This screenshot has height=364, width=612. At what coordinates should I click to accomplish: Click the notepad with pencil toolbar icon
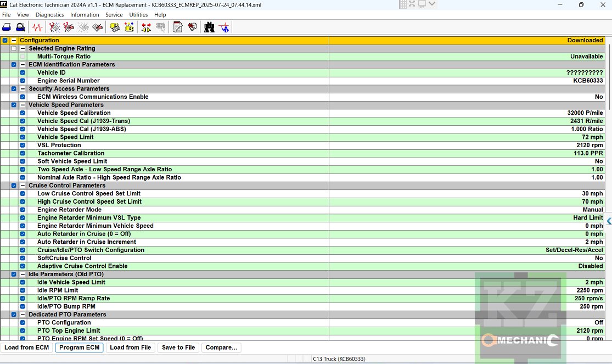pyautogui.click(x=178, y=27)
